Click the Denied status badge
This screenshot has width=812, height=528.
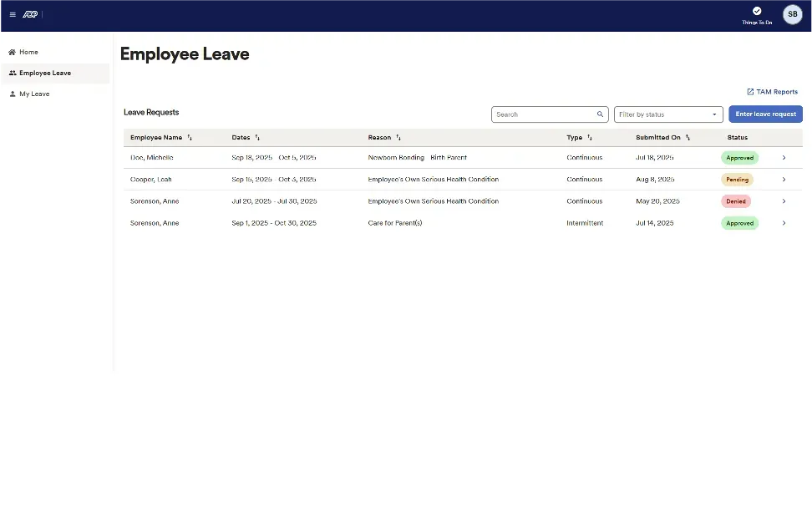(736, 201)
